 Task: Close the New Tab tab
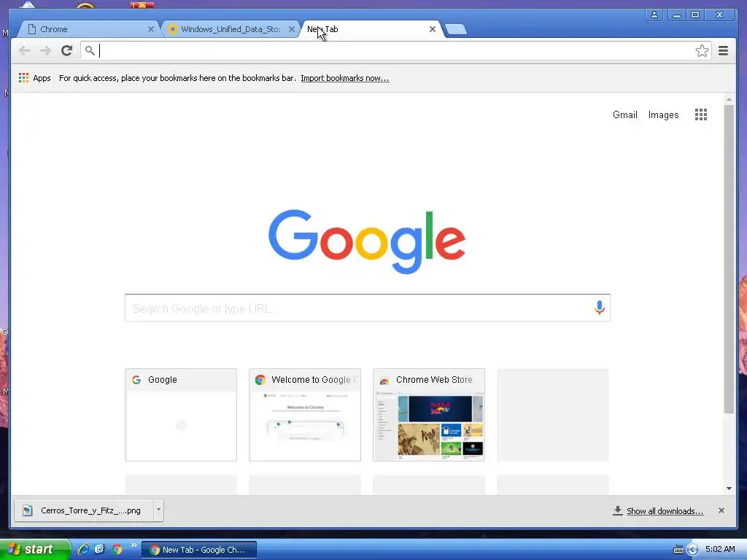tap(433, 29)
